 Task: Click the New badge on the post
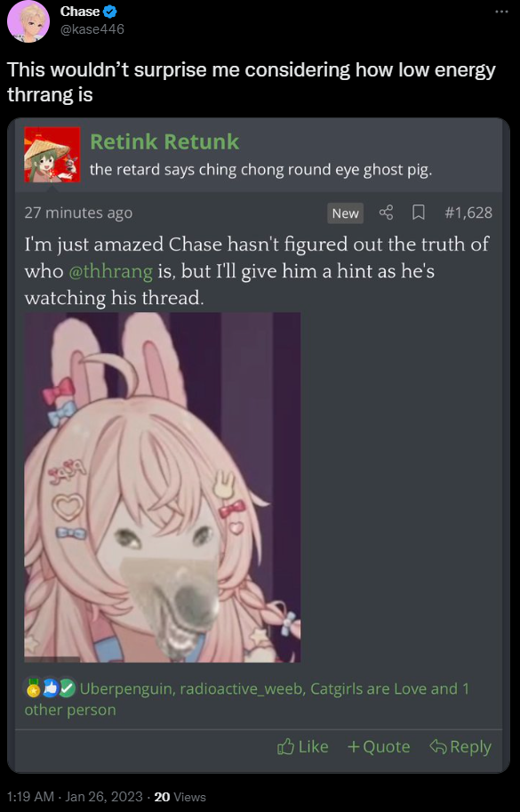coord(345,213)
